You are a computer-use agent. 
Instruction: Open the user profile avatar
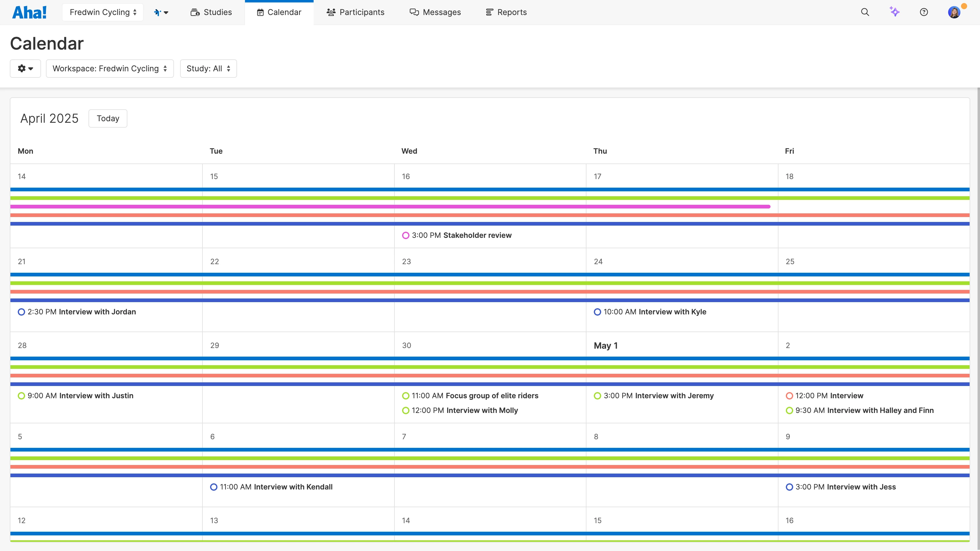[x=954, y=12]
